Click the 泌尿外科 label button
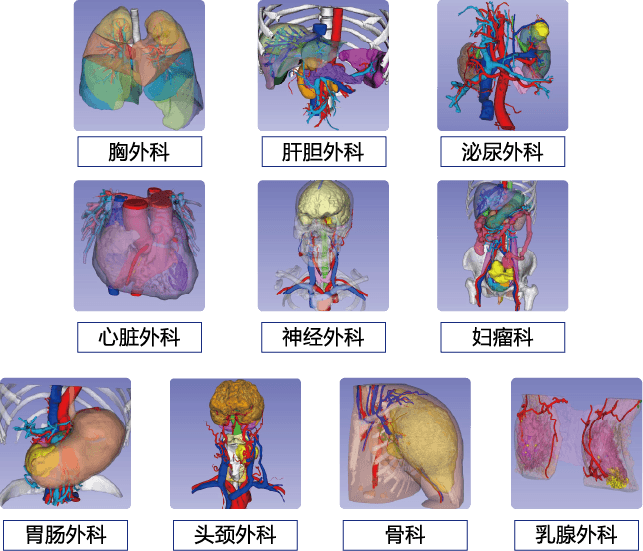 click(503, 152)
